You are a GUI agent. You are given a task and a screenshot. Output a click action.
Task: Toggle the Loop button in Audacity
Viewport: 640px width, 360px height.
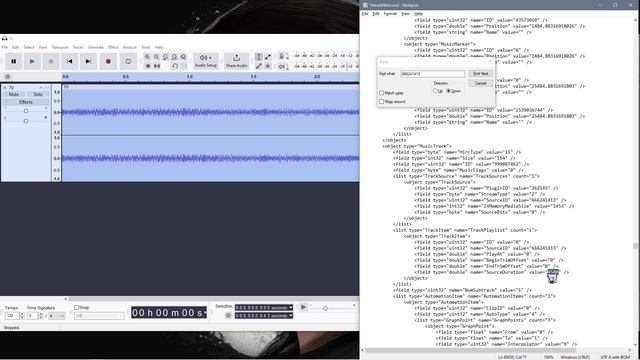tap(128, 61)
